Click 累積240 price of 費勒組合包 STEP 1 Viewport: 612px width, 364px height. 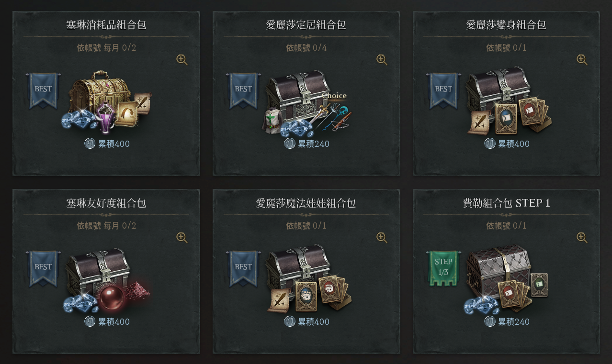(507, 322)
